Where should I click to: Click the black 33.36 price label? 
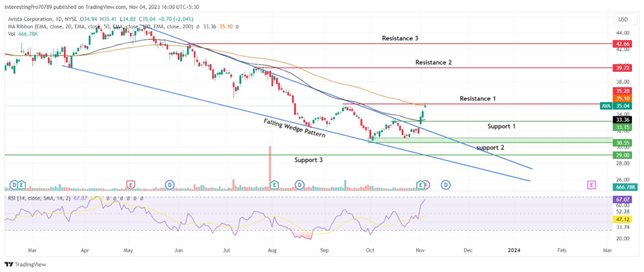click(x=621, y=120)
